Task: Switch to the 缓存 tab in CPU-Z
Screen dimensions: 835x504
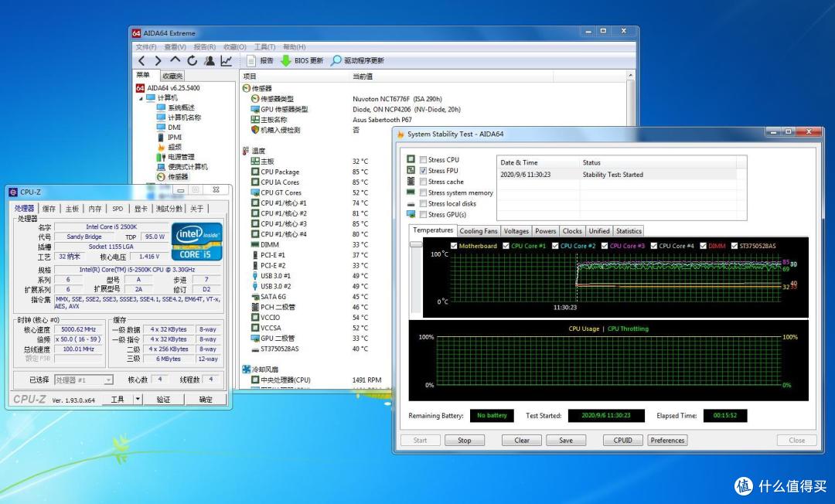Action: [x=49, y=209]
